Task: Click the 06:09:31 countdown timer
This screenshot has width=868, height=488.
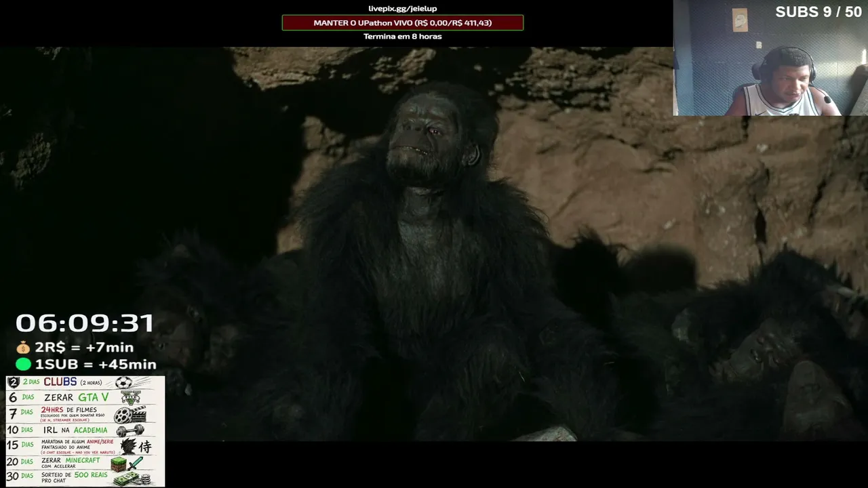Action: click(85, 323)
